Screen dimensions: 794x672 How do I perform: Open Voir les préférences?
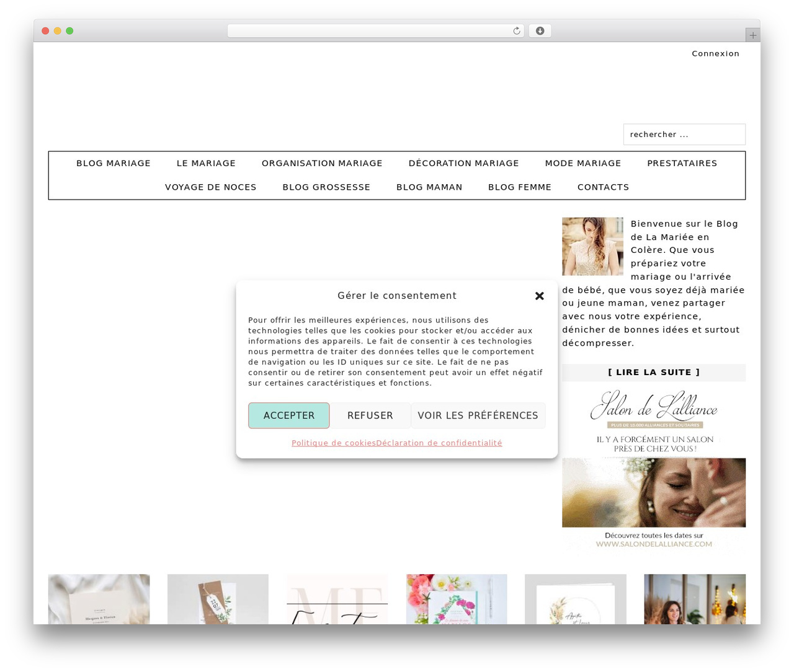(x=478, y=415)
